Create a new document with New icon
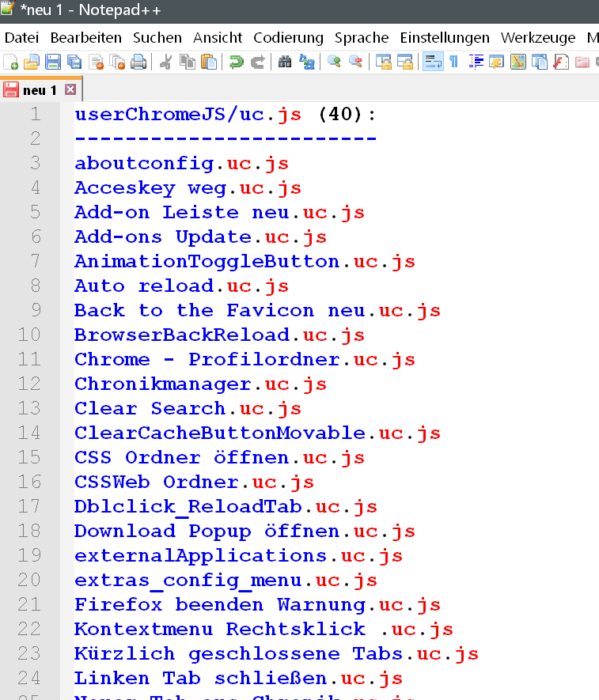Screen dimensions: 599x700 coord(10,62)
